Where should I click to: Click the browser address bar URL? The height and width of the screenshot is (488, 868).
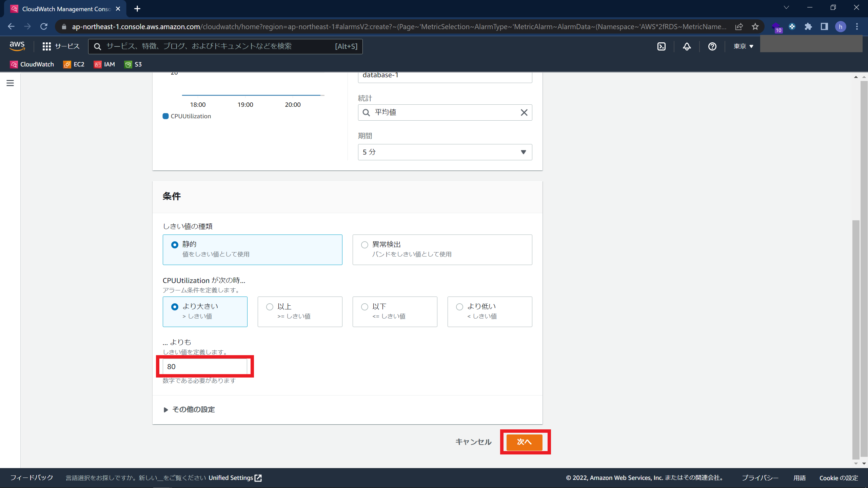pyautogui.click(x=399, y=26)
